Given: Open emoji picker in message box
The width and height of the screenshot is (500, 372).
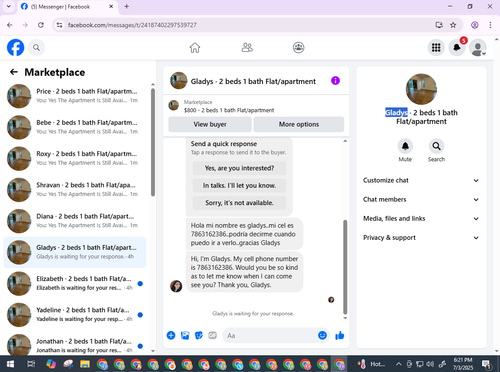Looking at the screenshot, I should point(322,335).
